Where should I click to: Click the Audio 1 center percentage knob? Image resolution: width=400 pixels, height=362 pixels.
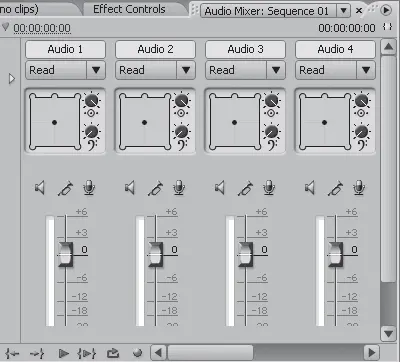click(x=91, y=100)
